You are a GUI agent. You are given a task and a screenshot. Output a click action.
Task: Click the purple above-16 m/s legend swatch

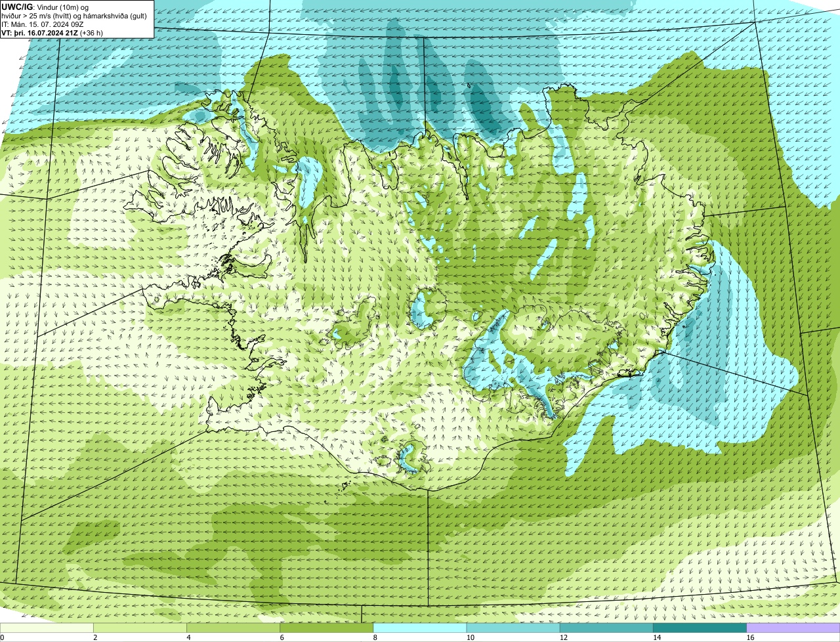[793, 628]
